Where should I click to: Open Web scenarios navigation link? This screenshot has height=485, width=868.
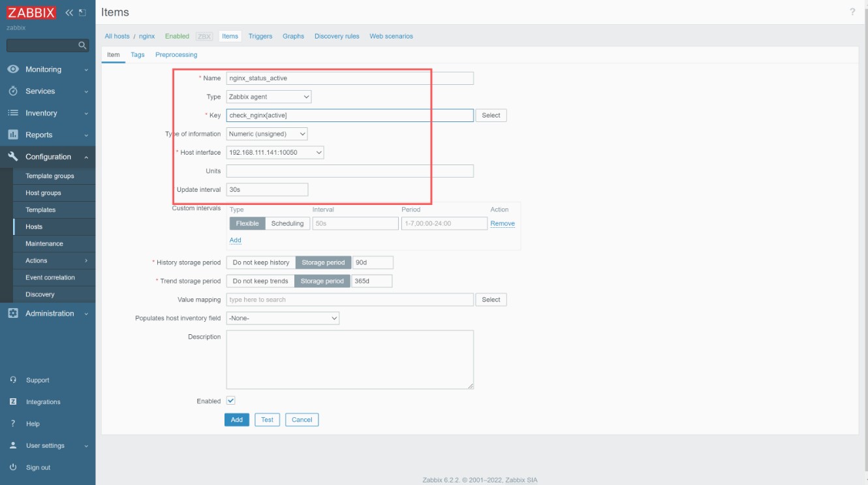[x=391, y=36]
